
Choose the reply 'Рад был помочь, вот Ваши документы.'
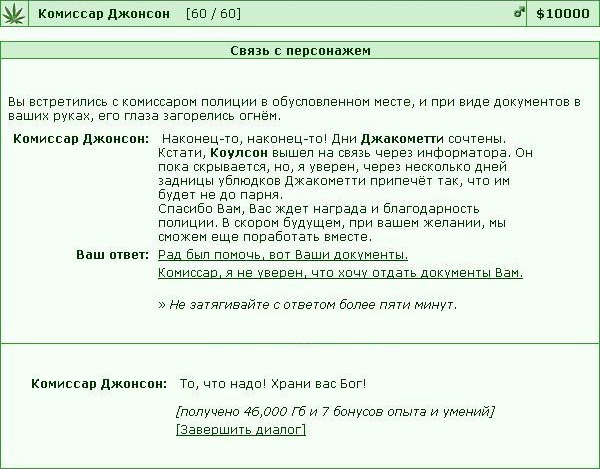pyautogui.click(x=283, y=255)
